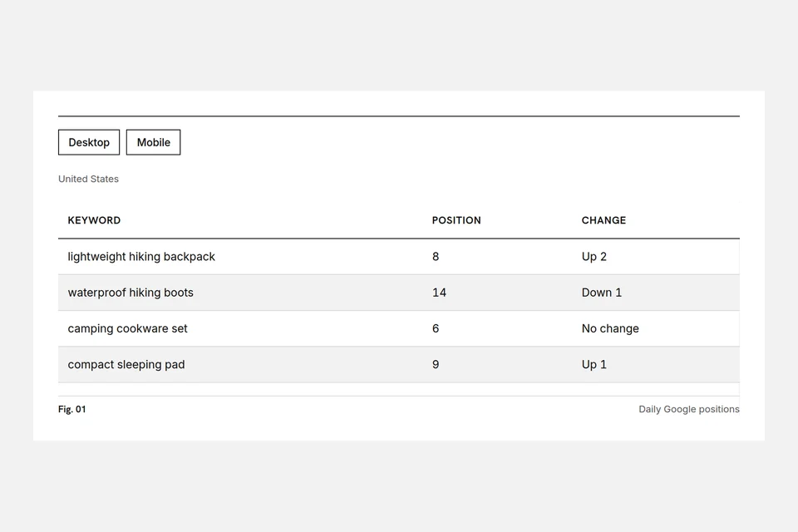798x532 pixels.
Task: Click the CHANGE column header
Action: 603,220
